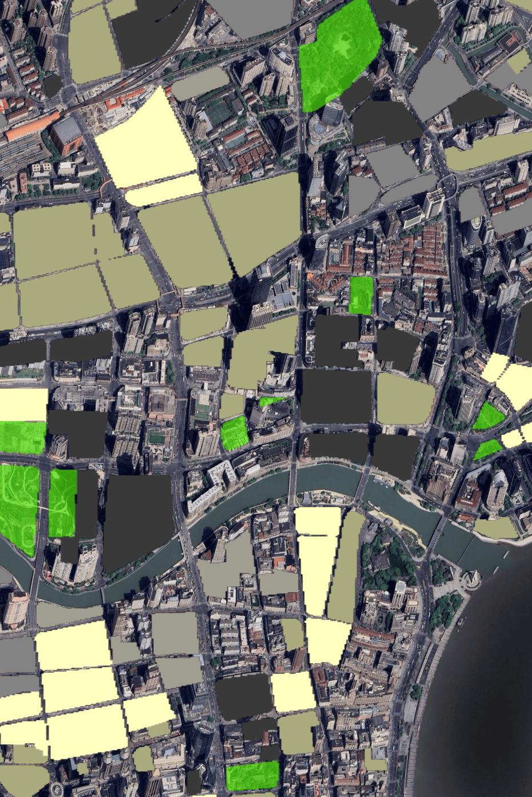
Task: Click the upper green triangle near right edge
Action: coord(488,418)
